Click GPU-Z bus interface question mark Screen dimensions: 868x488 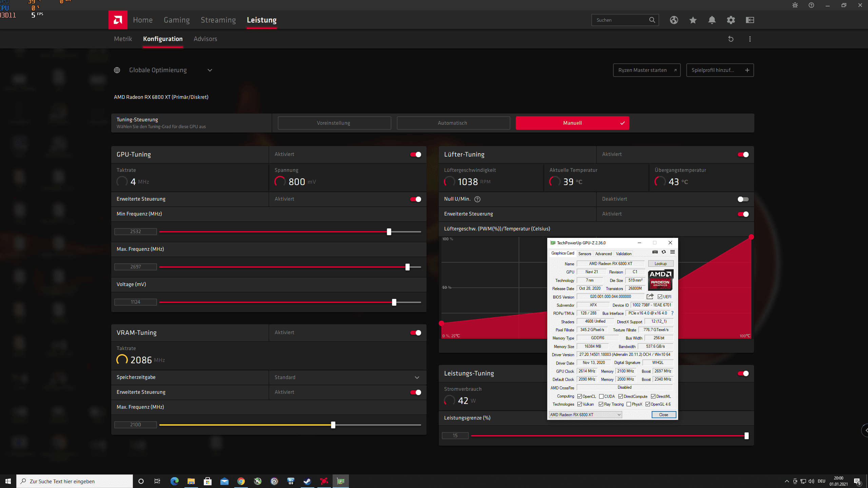[x=672, y=313]
